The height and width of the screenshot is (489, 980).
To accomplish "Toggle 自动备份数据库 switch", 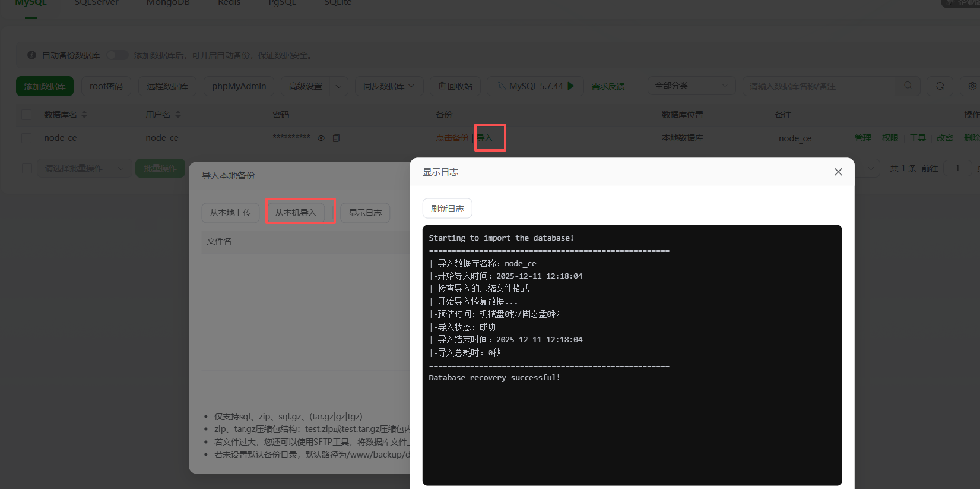I will click(x=118, y=55).
